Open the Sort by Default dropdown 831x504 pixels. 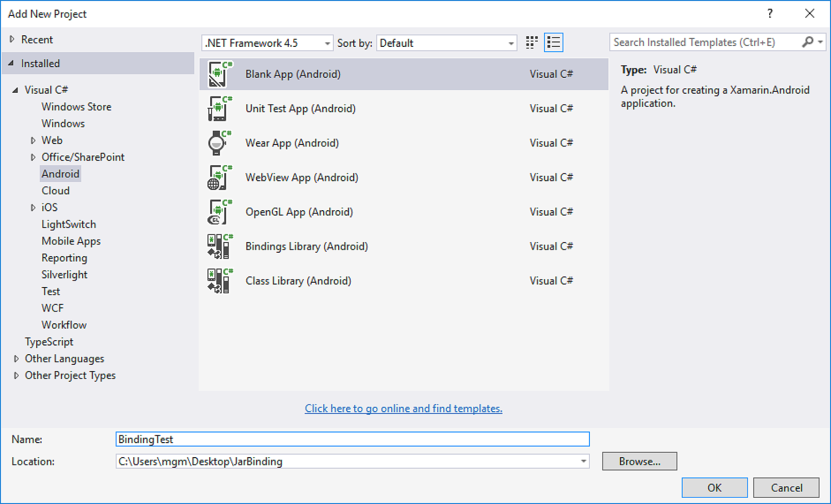coord(446,43)
